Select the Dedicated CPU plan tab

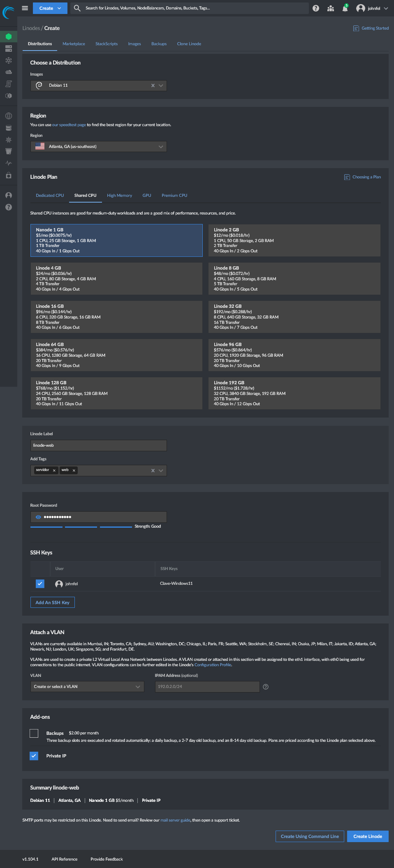50,196
